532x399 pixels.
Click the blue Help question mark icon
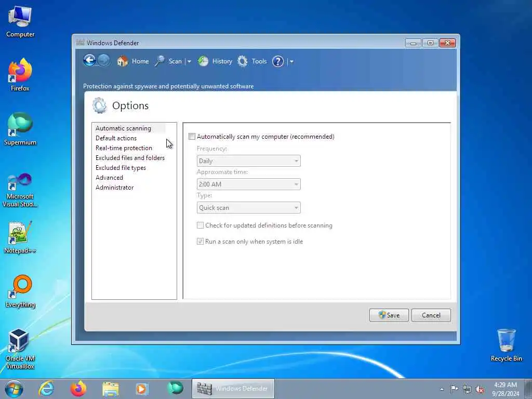pos(278,61)
